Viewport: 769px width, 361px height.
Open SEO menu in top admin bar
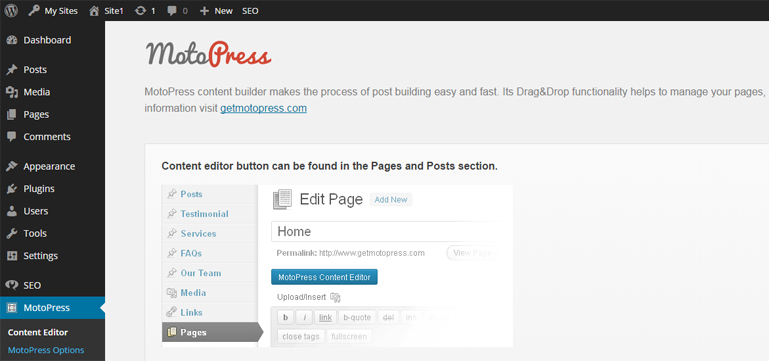250,10
